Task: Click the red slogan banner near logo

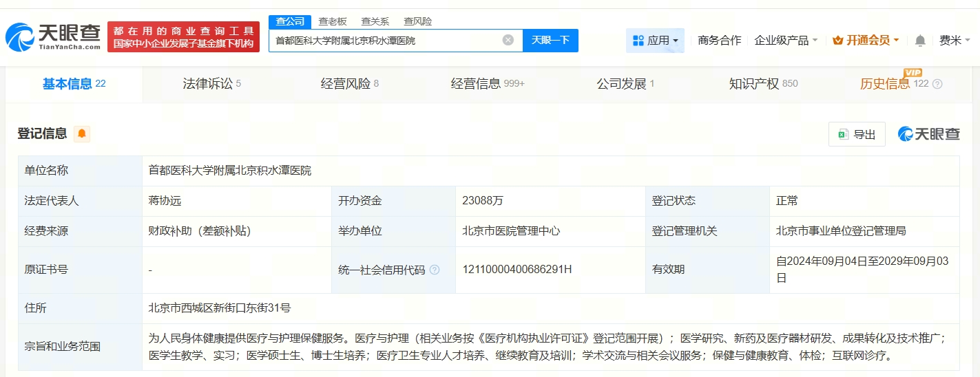Action: (183, 37)
